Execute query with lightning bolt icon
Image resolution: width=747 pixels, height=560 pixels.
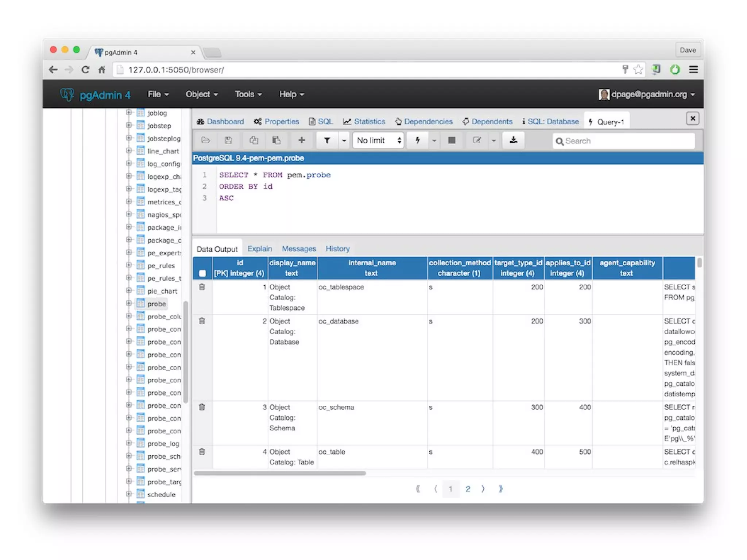418,140
